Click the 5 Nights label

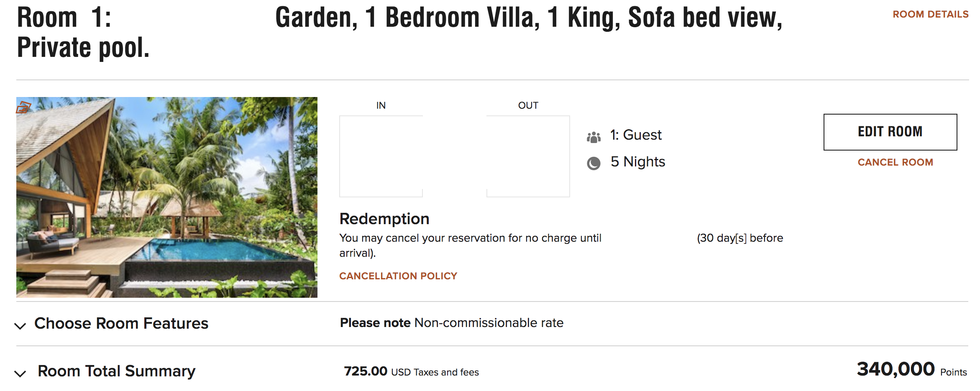637,162
